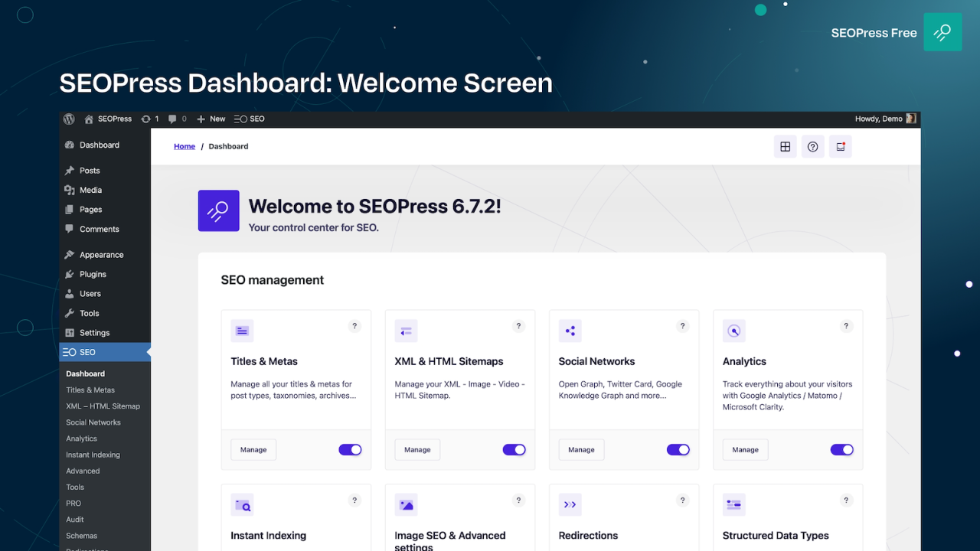Viewport: 980px width, 551px height.
Task: Select the highlighted SEO sidebar menu
Action: [105, 352]
